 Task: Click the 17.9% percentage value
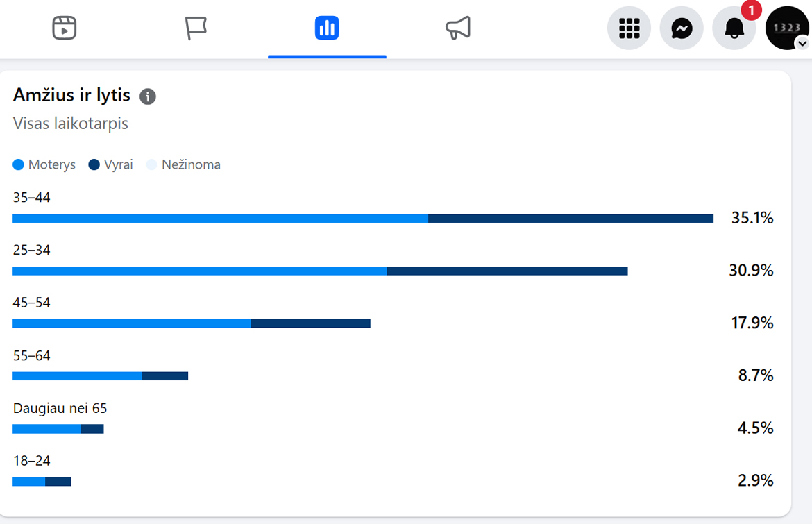click(752, 323)
